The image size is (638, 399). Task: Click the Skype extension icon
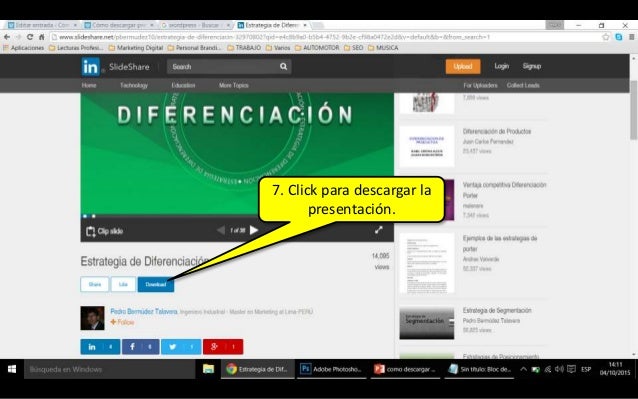coord(618,37)
